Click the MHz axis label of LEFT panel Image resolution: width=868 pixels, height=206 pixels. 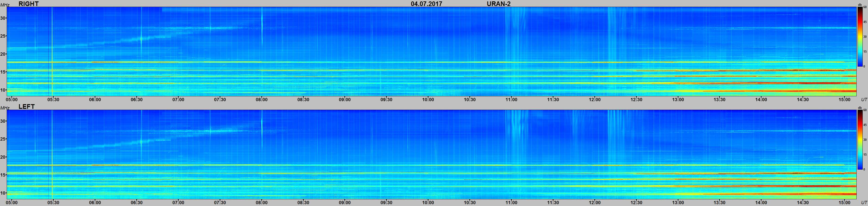click(5, 108)
